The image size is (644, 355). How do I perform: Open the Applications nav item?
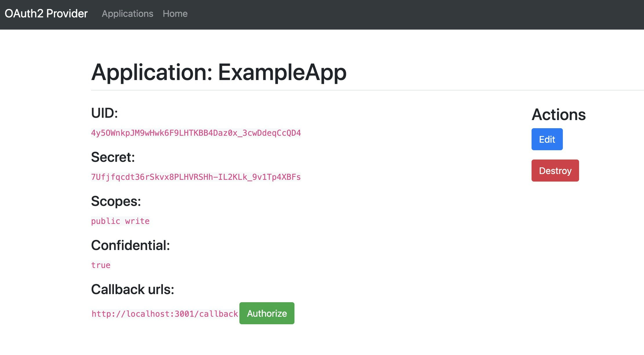[x=128, y=14]
